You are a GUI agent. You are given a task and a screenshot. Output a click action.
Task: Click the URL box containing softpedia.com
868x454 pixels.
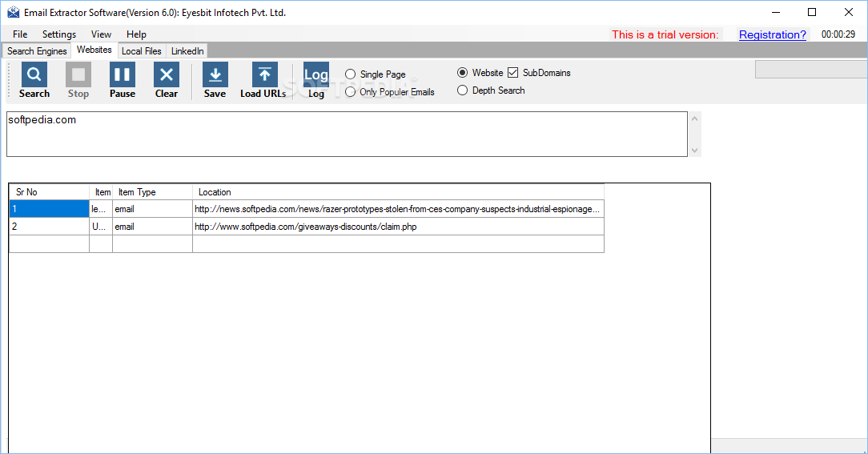tap(347, 134)
